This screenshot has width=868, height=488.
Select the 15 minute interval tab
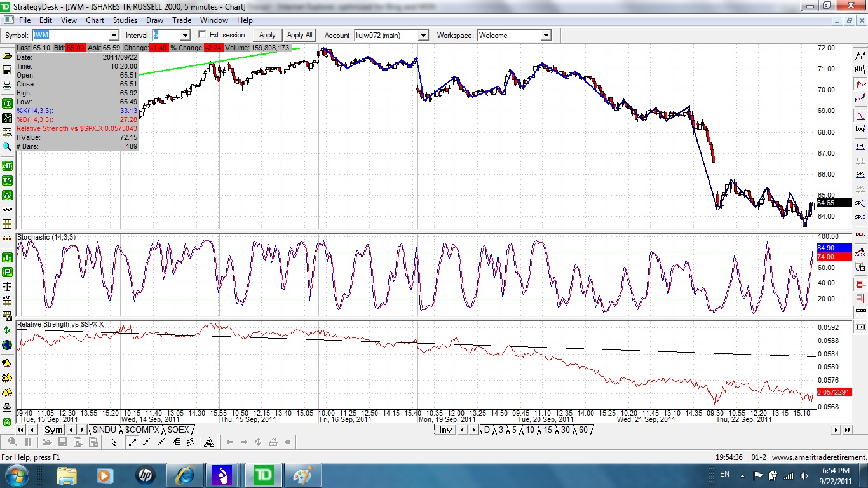tap(548, 430)
